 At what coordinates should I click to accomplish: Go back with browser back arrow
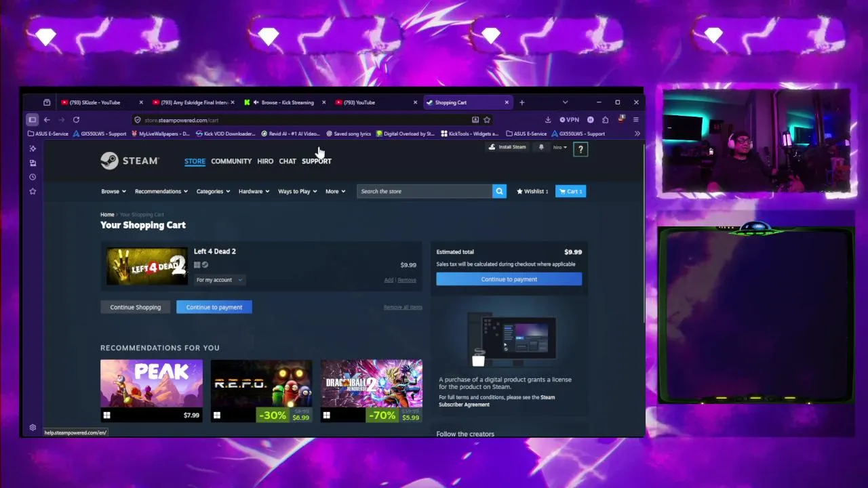click(47, 120)
